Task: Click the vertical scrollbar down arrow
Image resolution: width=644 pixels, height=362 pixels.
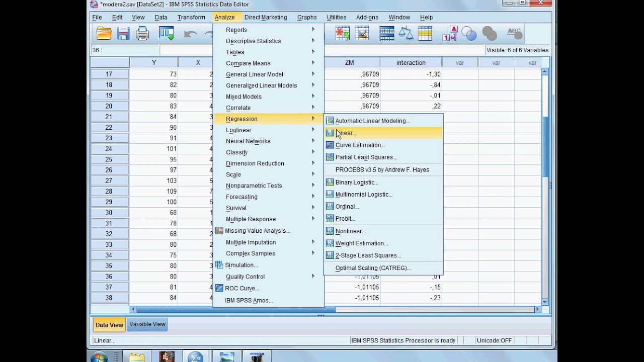Action: 545,302
